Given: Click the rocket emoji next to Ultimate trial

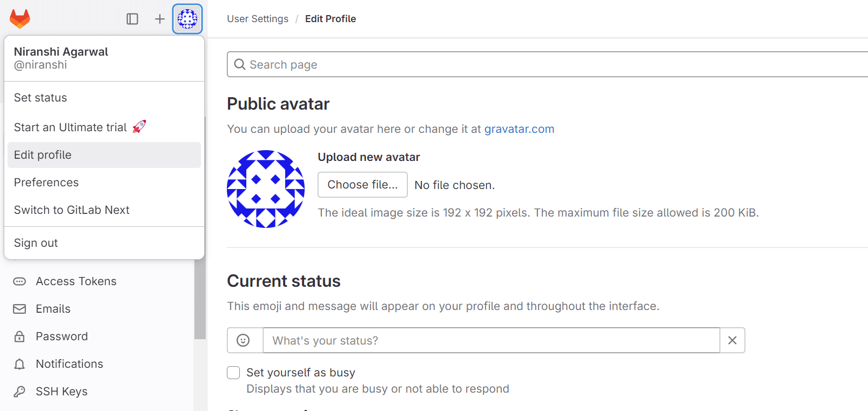Looking at the screenshot, I should 139,126.
